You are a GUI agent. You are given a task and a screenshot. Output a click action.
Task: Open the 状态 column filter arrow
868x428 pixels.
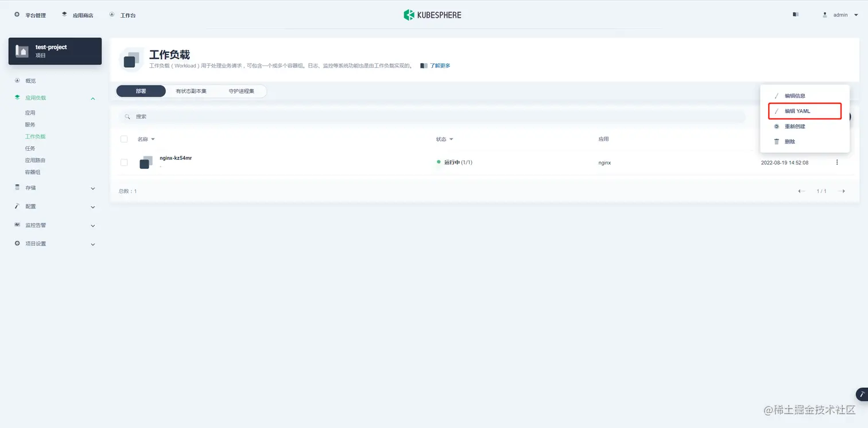[x=451, y=140]
